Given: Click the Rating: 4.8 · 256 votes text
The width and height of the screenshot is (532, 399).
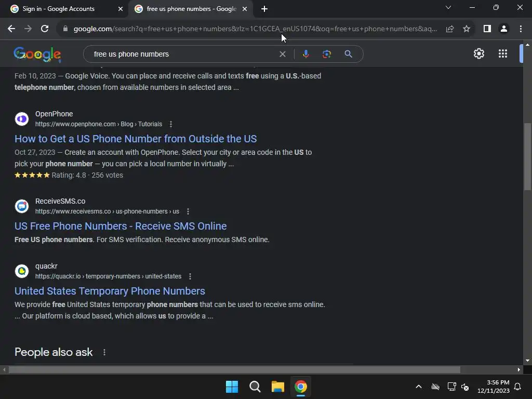Looking at the screenshot, I should [87, 176].
